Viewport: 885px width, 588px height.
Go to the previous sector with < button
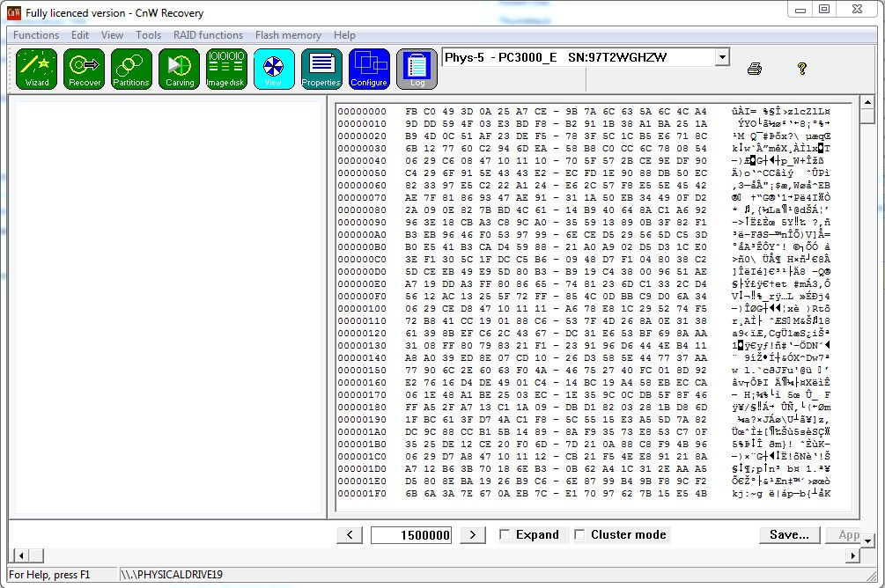(350, 534)
